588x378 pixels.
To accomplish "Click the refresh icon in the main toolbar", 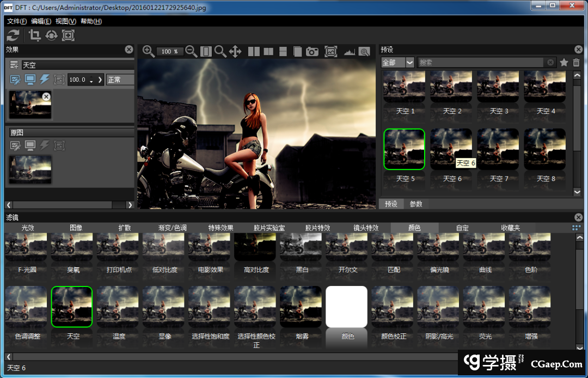I will [13, 36].
